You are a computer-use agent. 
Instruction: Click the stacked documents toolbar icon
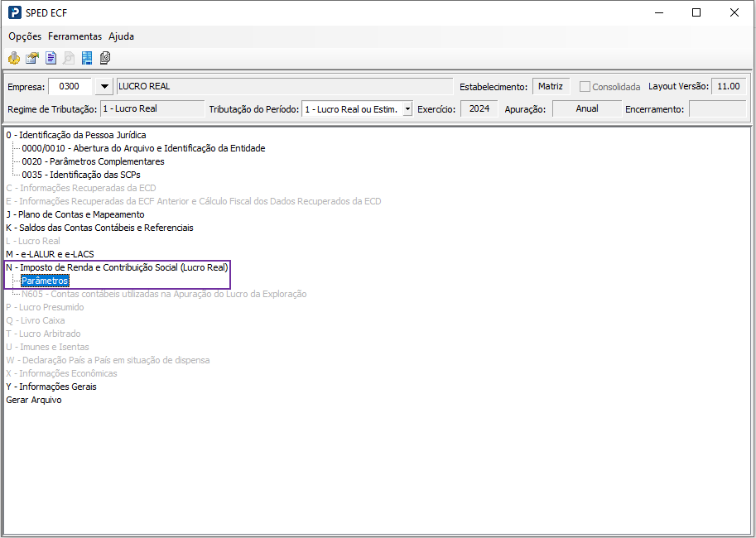pos(105,58)
